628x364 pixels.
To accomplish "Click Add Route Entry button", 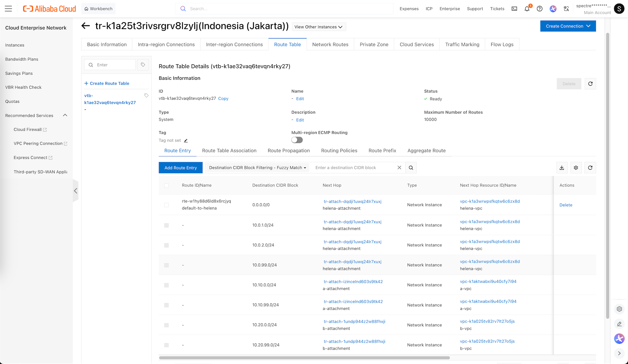I will [x=181, y=168].
